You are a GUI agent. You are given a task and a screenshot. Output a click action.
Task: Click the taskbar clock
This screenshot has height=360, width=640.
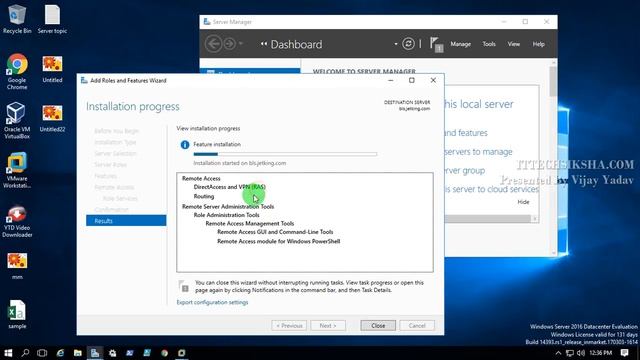click(600, 353)
